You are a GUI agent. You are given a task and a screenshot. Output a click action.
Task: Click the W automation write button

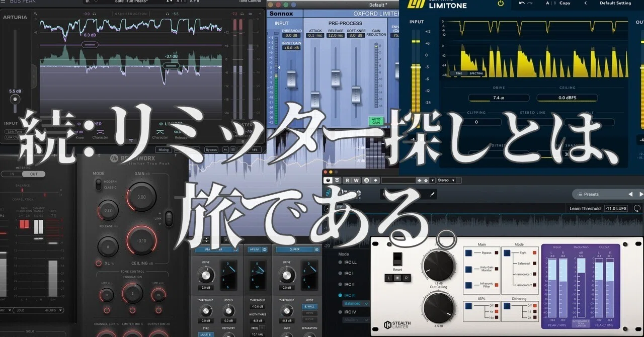click(356, 180)
